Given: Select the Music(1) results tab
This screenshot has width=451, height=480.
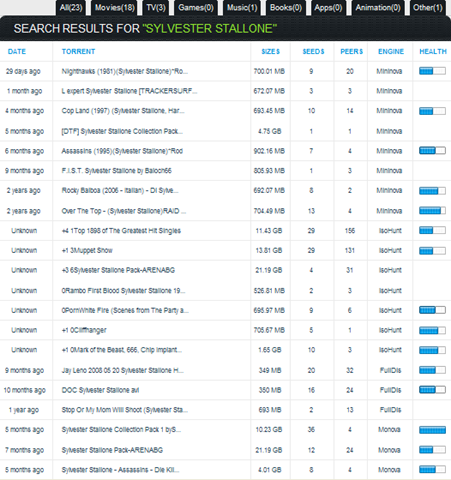Looking at the screenshot, I should [242, 8].
